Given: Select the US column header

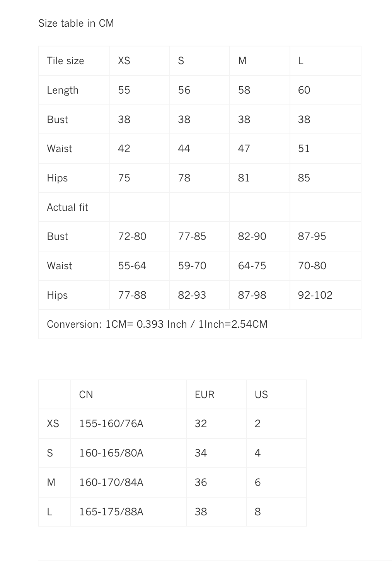Looking at the screenshot, I should [x=261, y=395].
